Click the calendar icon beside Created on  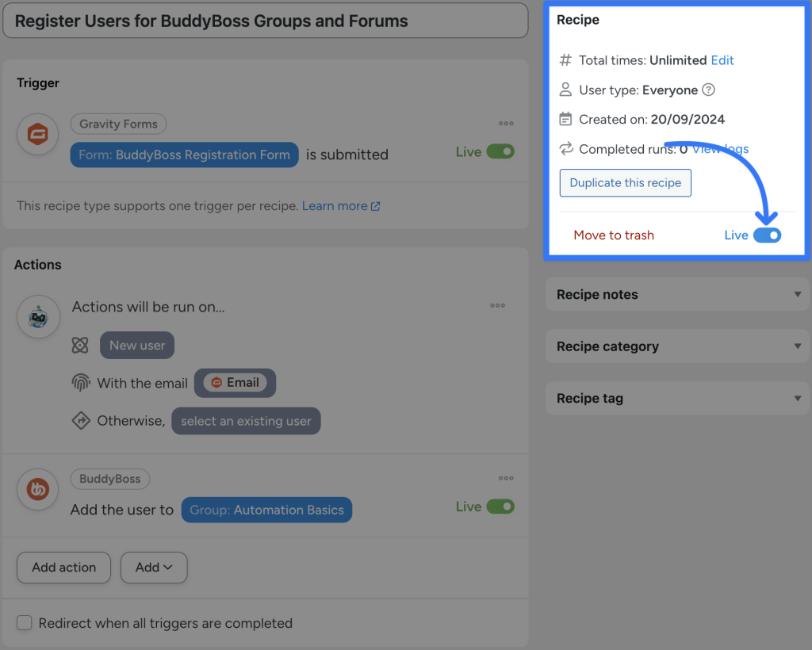[x=566, y=119]
